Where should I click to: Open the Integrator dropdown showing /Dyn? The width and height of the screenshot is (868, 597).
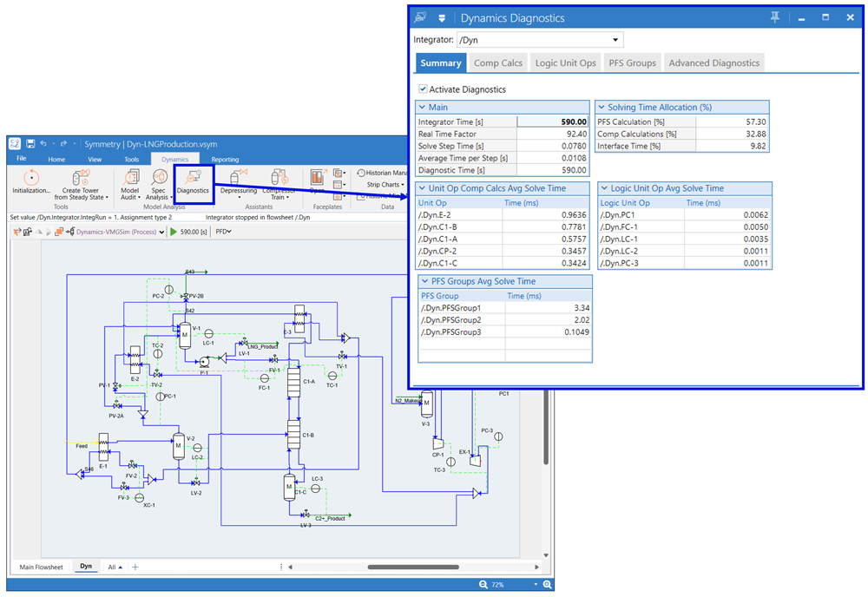click(614, 39)
